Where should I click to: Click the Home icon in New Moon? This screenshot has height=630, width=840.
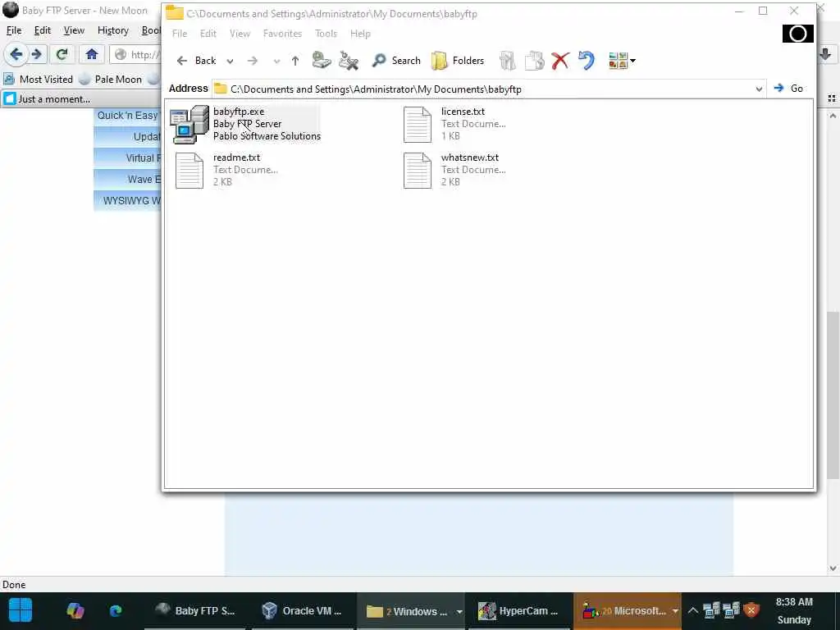(x=92, y=54)
